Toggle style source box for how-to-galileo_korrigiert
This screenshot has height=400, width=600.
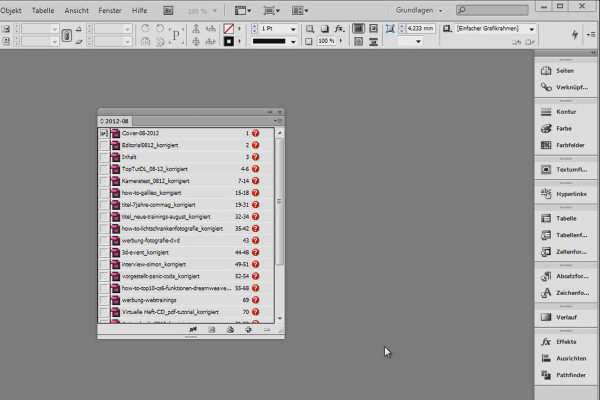[104, 193]
